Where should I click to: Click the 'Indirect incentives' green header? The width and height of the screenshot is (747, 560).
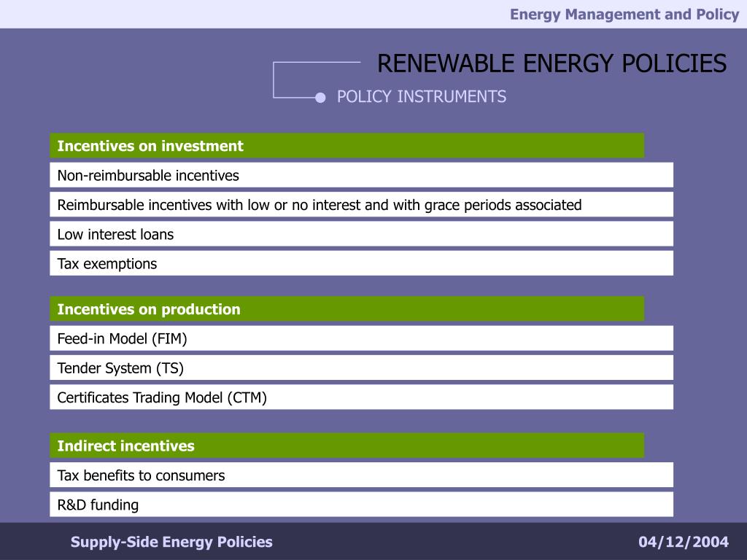(347, 446)
